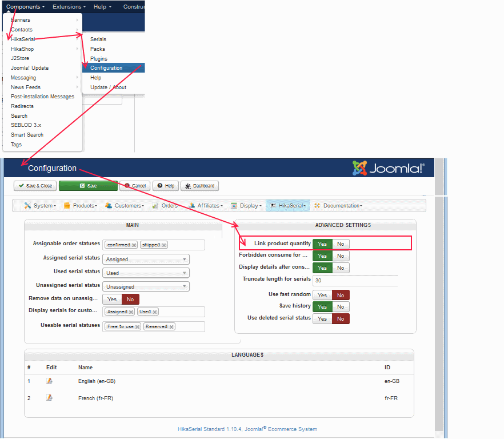Screen dimensions: 504x439
Task: Remove the shipped order status tag
Action: (x=164, y=245)
